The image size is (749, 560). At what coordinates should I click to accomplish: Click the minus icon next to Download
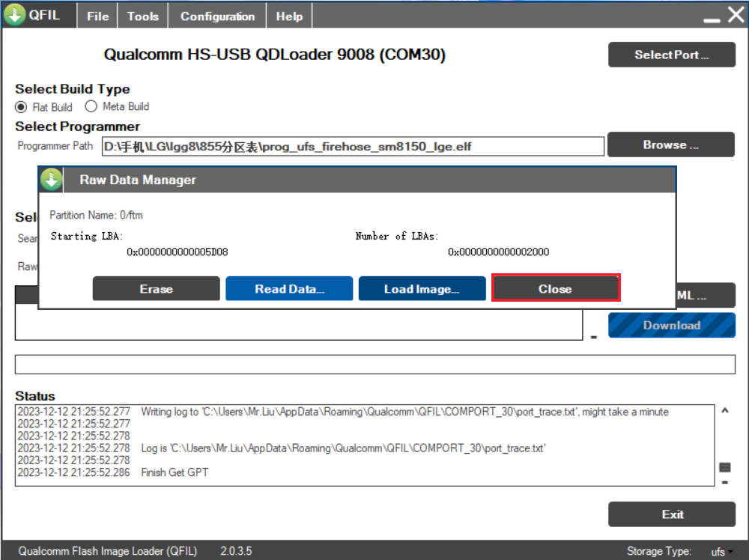[x=594, y=338]
